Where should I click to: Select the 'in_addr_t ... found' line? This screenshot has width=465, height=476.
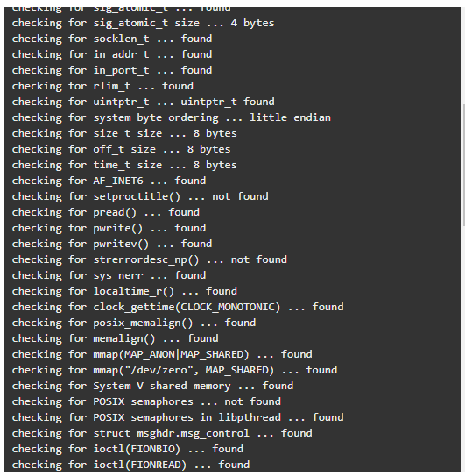tap(112, 55)
